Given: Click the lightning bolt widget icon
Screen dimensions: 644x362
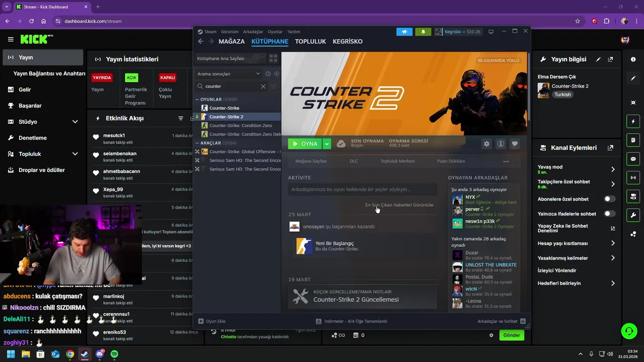Looking at the screenshot, I should coord(633,121).
